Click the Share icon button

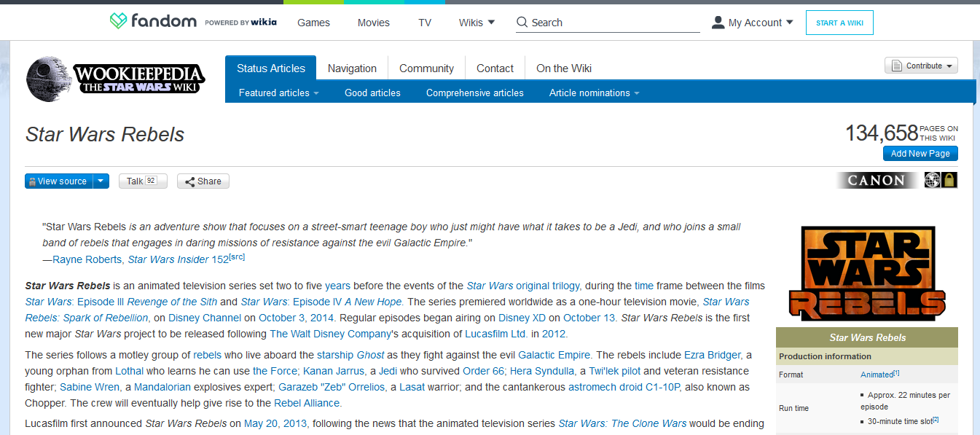(203, 181)
